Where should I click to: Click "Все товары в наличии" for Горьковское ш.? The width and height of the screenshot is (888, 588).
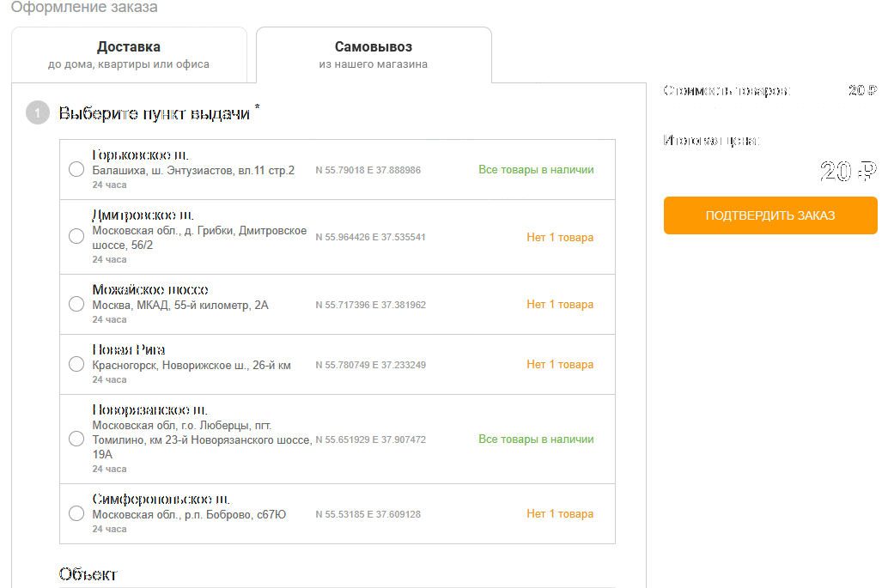536,170
